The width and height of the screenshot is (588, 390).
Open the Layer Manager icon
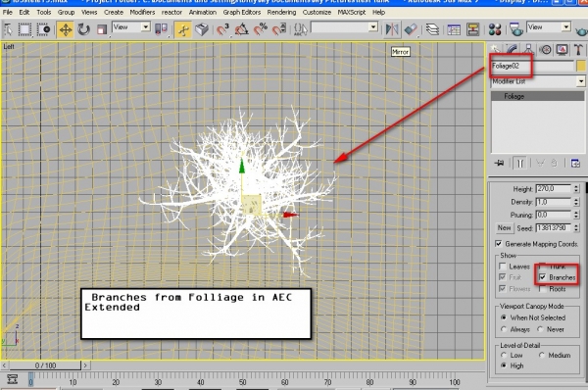click(x=432, y=29)
